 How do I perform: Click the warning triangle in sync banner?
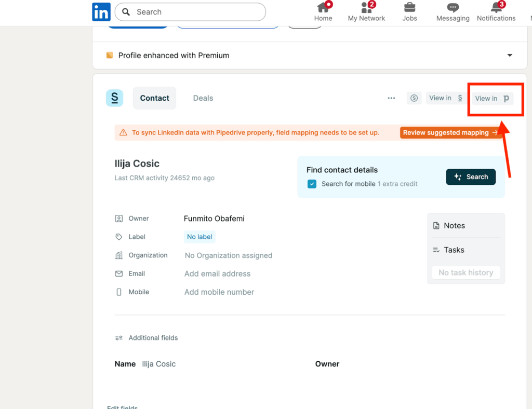click(x=123, y=132)
